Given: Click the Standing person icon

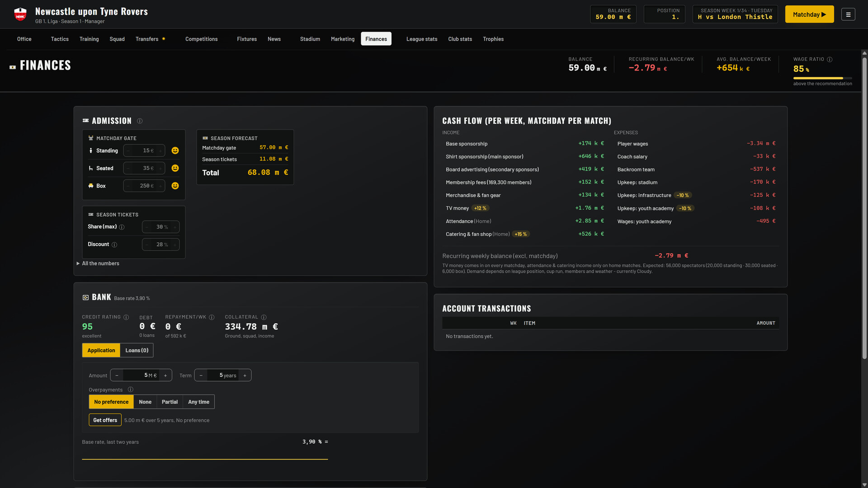Looking at the screenshot, I should (91, 150).
